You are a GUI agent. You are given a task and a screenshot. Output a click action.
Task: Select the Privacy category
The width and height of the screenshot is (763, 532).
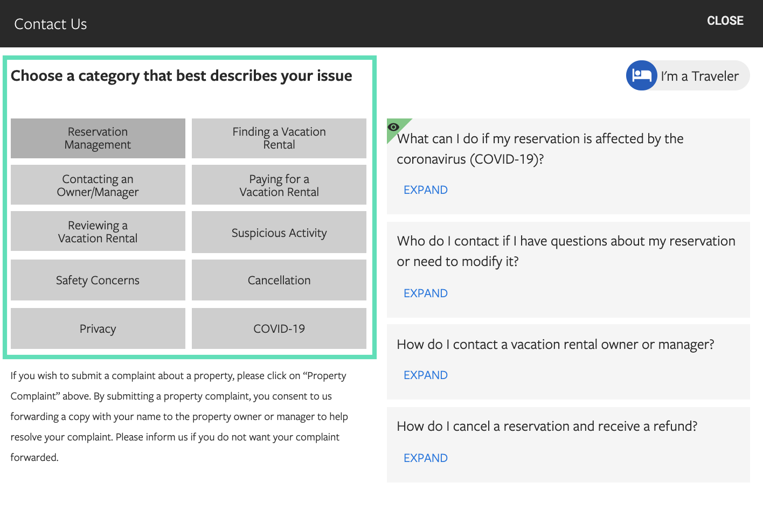pos(98,328)
